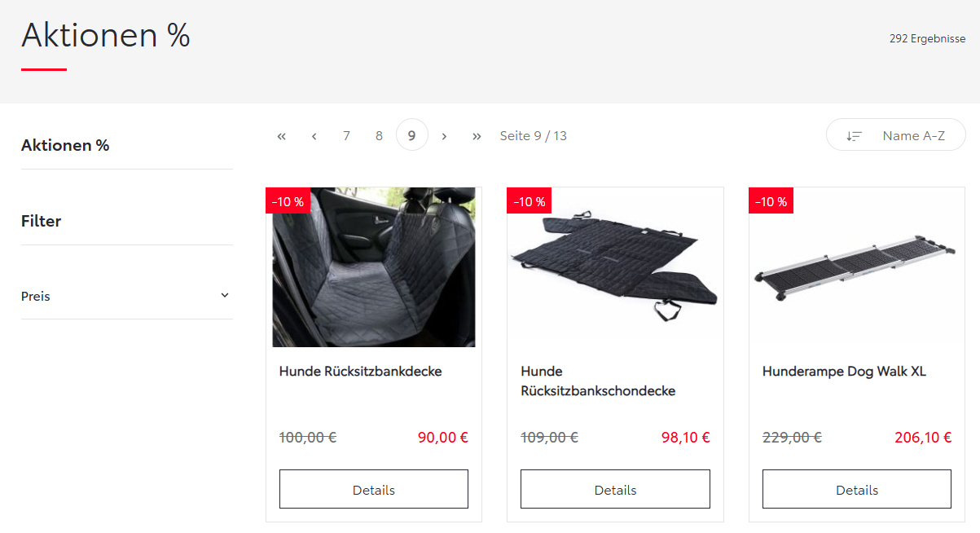Jump to last page double-right arrow

477,136
